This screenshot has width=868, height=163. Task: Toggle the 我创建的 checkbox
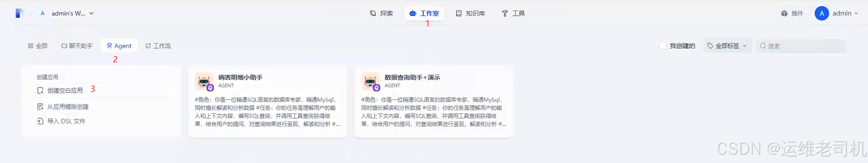coord(662,46)
